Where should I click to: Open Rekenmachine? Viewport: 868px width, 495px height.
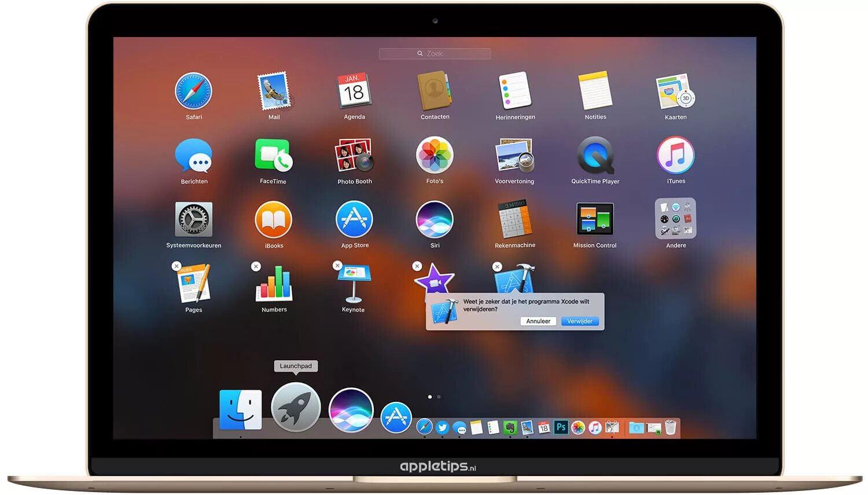(514, 219)
